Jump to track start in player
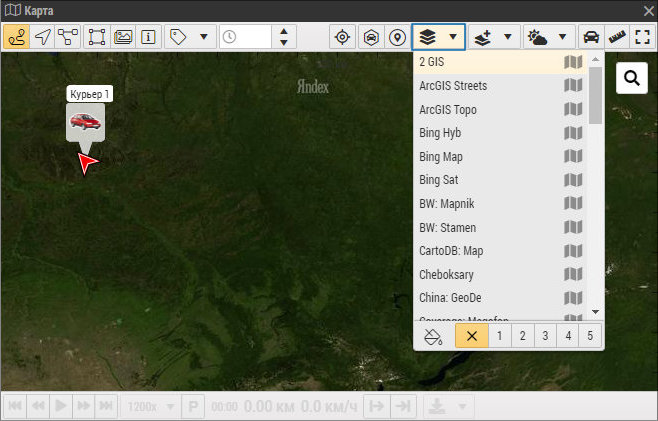This screenshot has height=421, width=658. [15, 406]
